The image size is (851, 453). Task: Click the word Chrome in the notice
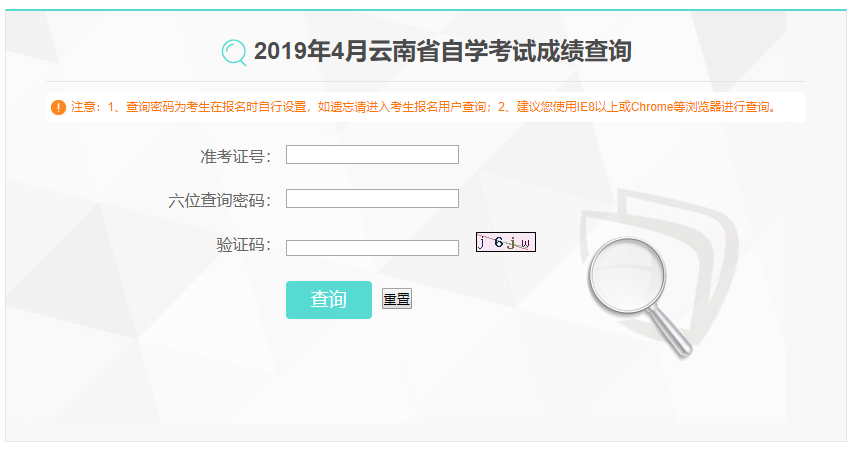[x=652, y=107]
